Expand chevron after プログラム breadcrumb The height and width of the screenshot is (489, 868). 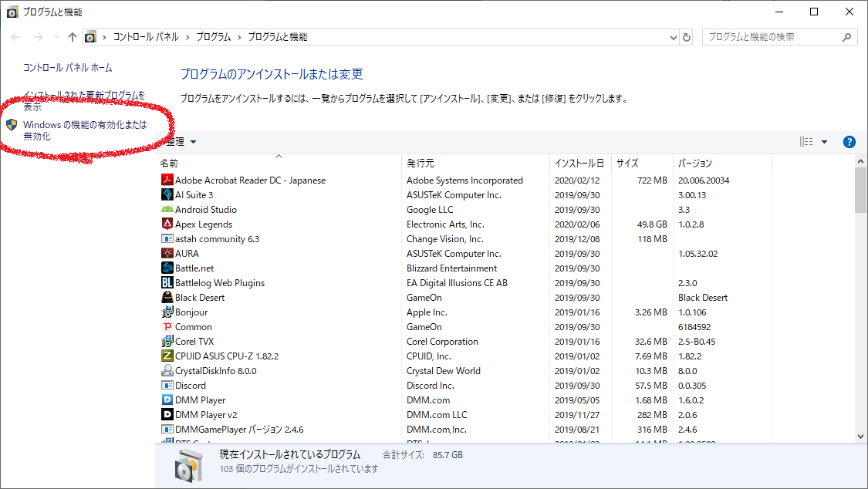point(240,37)
